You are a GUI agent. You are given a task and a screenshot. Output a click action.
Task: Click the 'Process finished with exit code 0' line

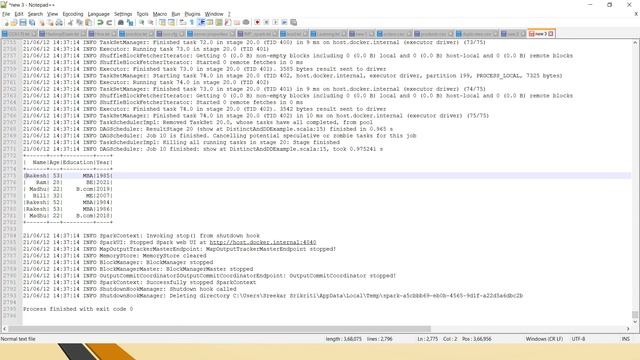[78, 309]
